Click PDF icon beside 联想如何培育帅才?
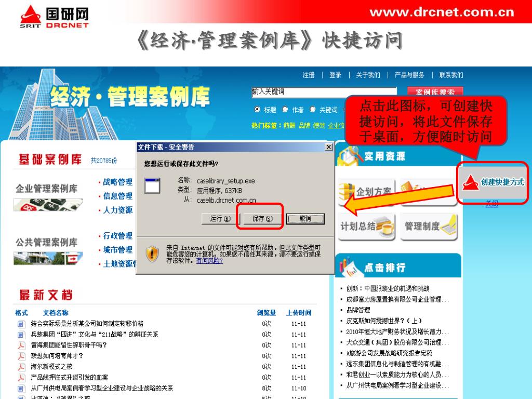This screenshot has width=532, height=399. pyautogui.click(x=21, y=356)
